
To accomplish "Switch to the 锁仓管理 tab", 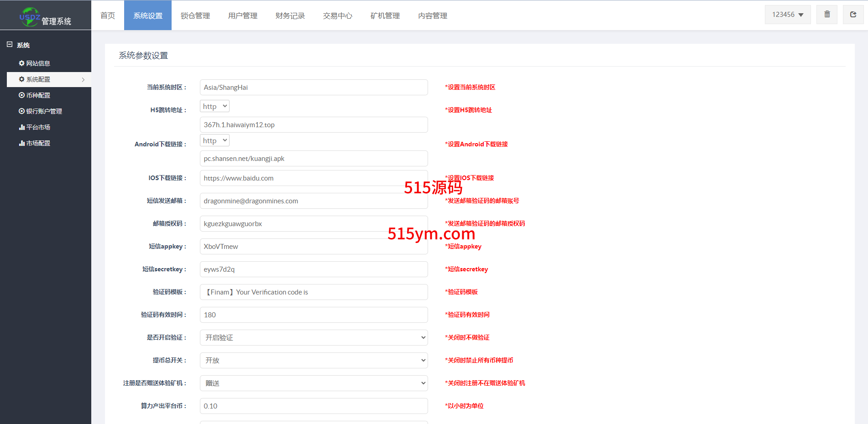I will point(195,16).
